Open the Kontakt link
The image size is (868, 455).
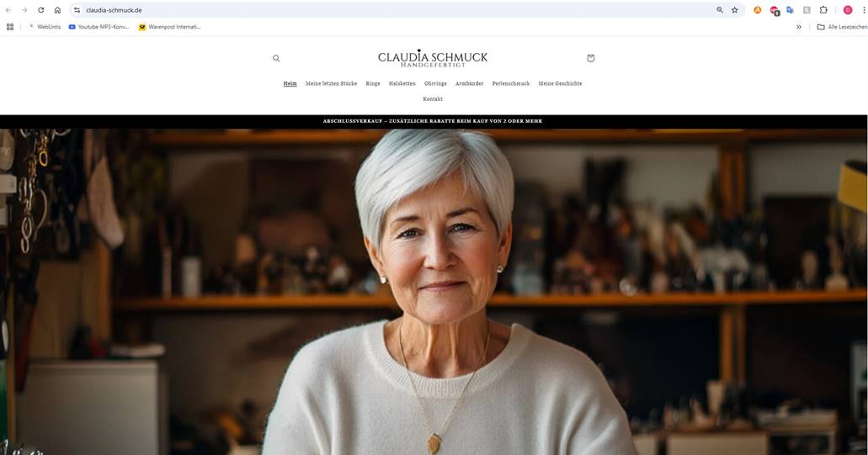[x=433, y=99]
